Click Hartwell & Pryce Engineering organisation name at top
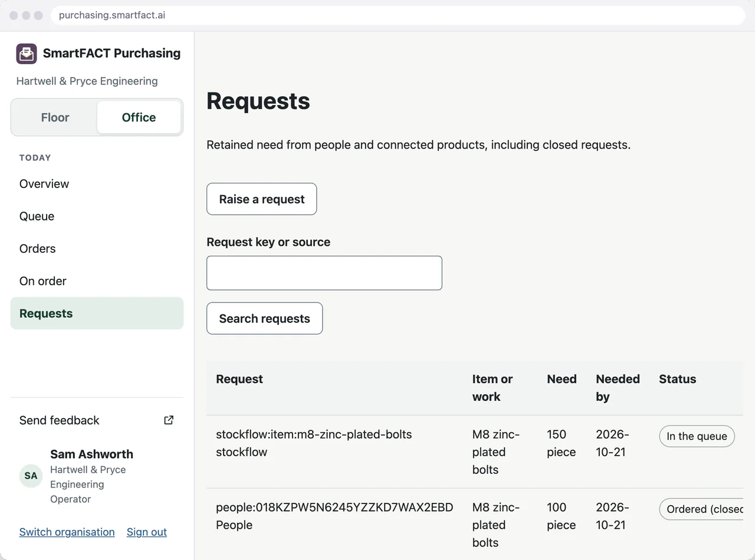Viewport: 755px width, 560px height. click(x=87, y=81)
